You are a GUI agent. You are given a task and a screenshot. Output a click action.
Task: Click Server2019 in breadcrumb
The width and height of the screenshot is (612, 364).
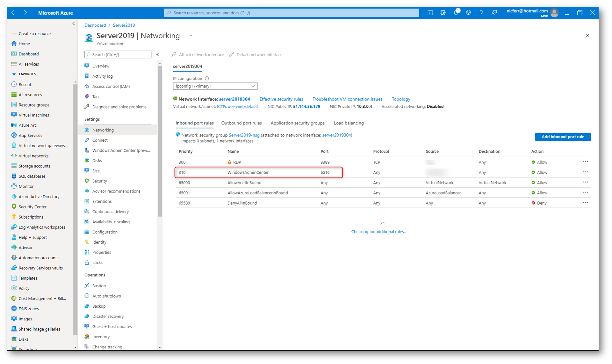coord(124,25)
